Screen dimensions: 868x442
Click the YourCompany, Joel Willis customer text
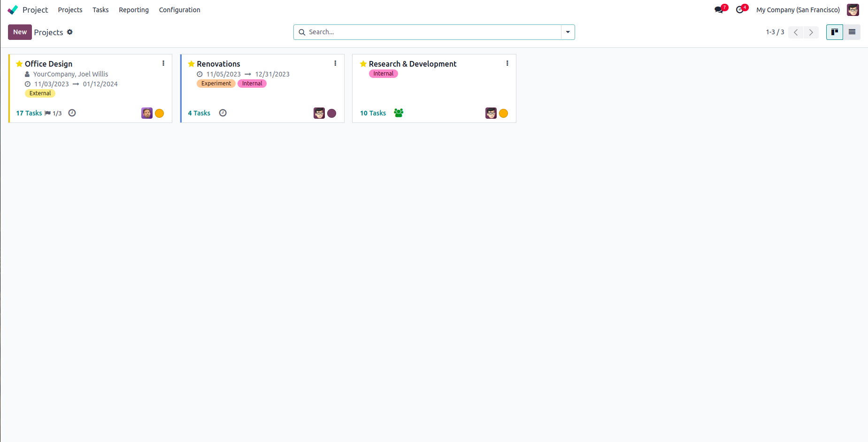70,74
